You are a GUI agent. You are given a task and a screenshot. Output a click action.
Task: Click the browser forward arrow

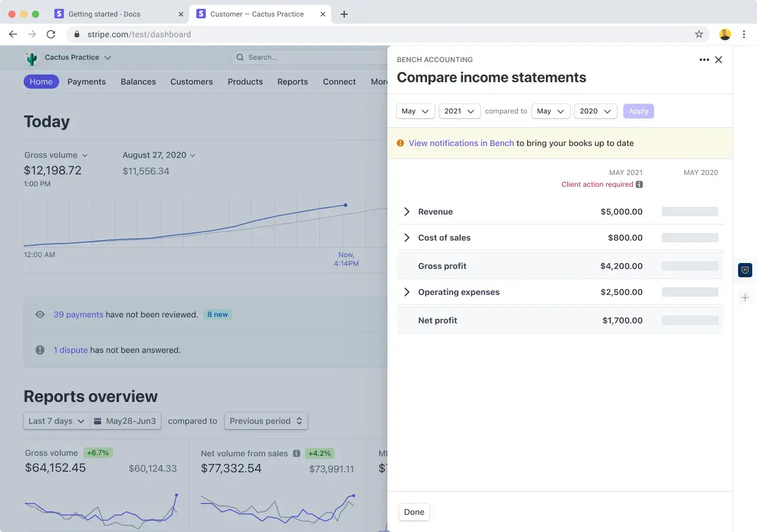(x=32, y=34)
